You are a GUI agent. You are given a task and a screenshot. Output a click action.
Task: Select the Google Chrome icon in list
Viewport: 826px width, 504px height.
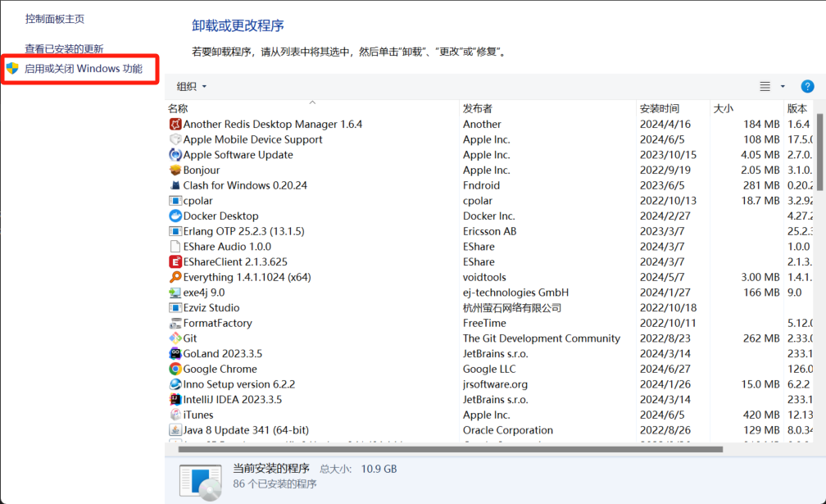175,369
